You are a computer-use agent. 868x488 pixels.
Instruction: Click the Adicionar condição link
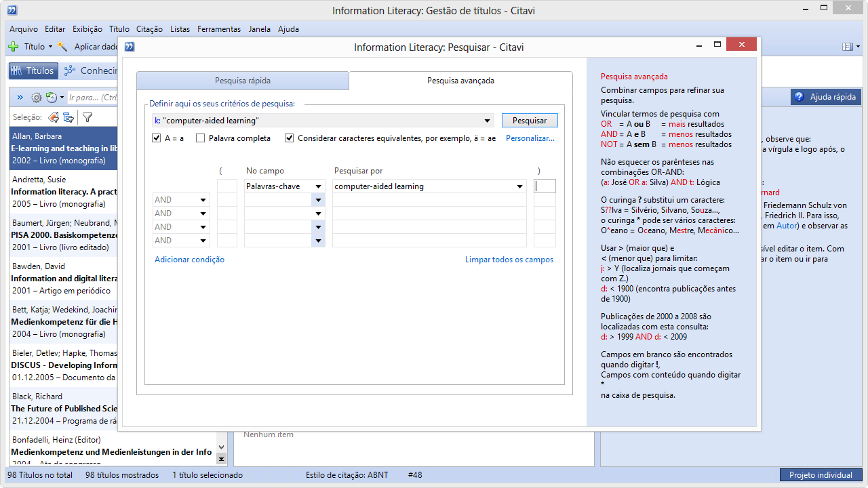[x=189, y=260]
